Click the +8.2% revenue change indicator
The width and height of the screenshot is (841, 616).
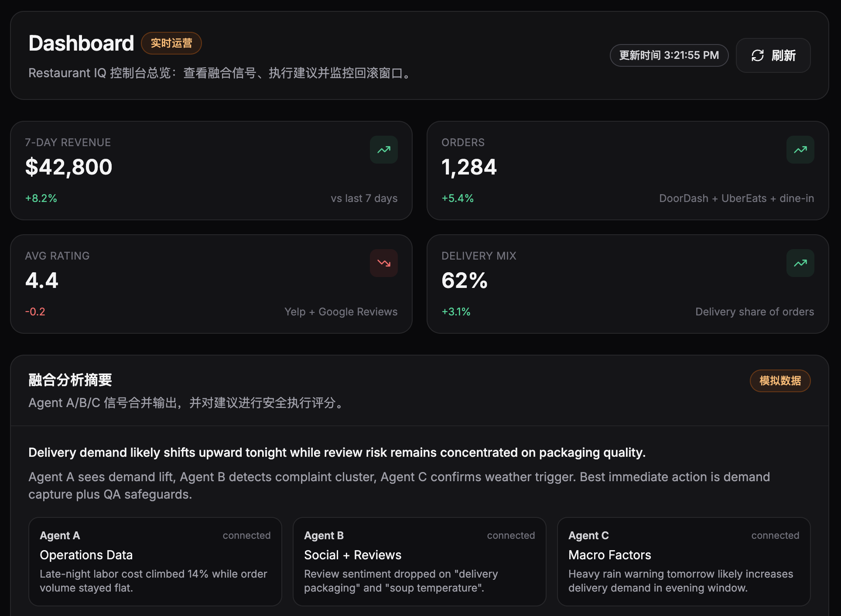click(x=41, y=198)
